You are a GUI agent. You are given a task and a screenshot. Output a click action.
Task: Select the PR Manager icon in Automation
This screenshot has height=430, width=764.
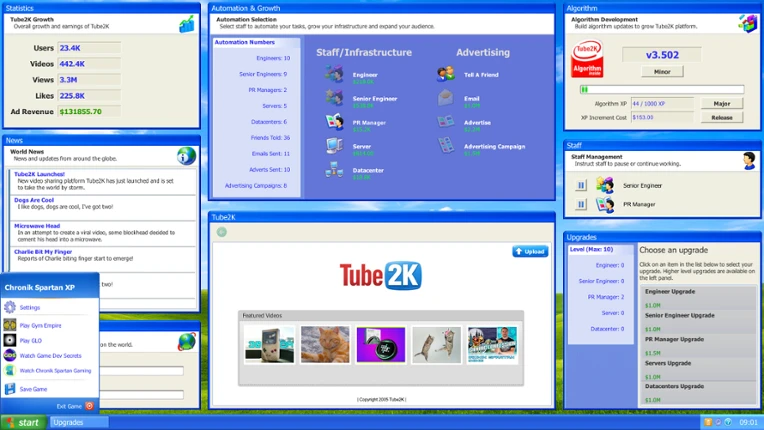pyautogui.click(x=334, y=122)
